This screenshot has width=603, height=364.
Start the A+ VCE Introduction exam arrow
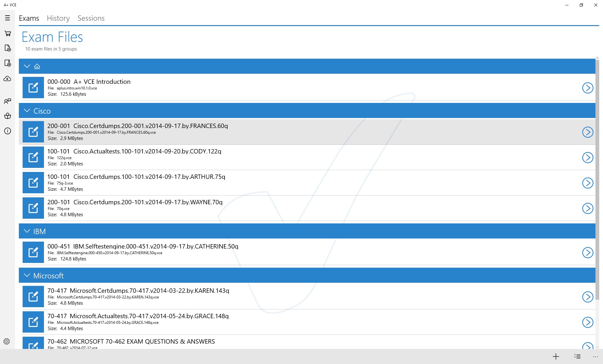click(588, 88)
